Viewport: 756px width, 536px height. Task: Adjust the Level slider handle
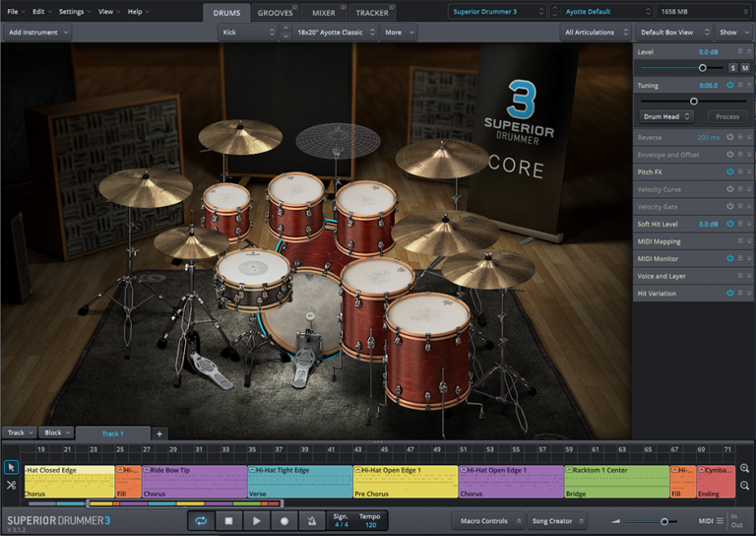click(x=703, y=68)
